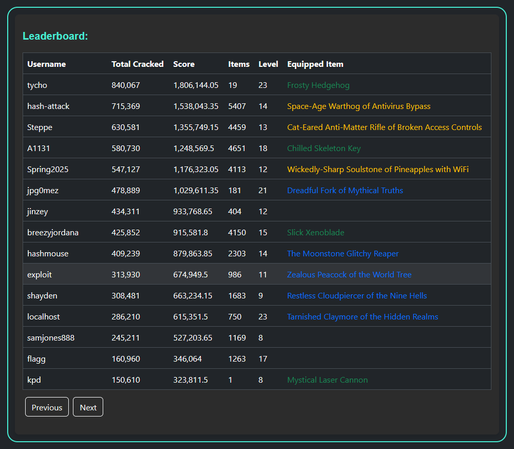
Task: Select username breezyjordana
Action: click(x=53, y=232)
